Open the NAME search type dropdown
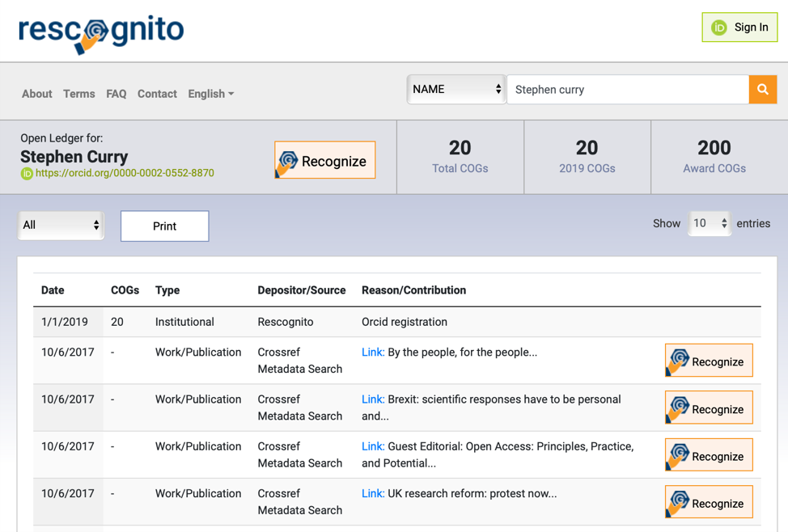This screenshot has width=788, height=532. (x=455, y=89)
